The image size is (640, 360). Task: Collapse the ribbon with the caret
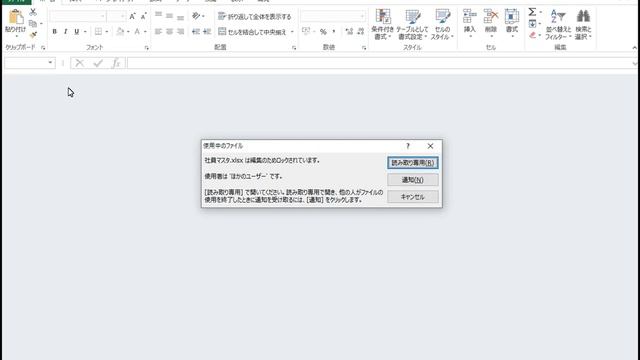[634, 48]
